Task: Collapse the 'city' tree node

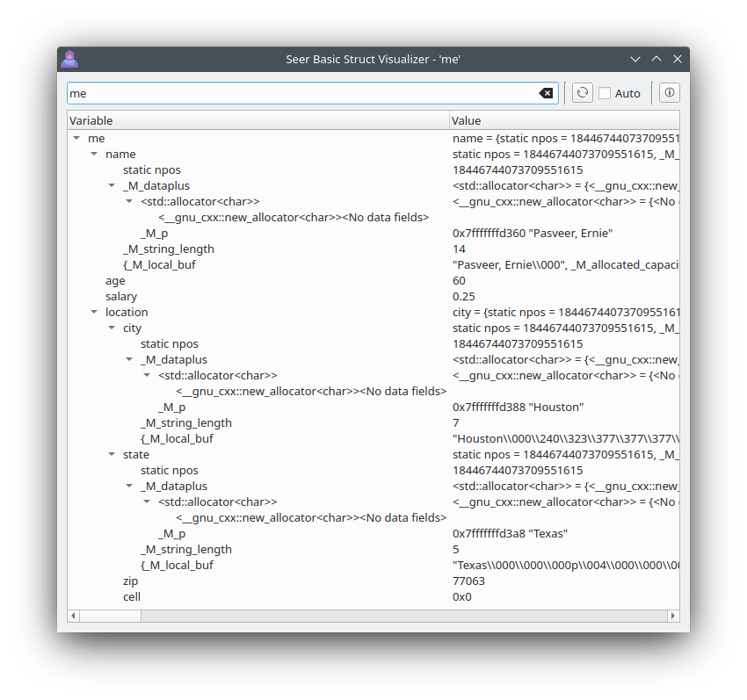Action: click(x=112, y=328)
